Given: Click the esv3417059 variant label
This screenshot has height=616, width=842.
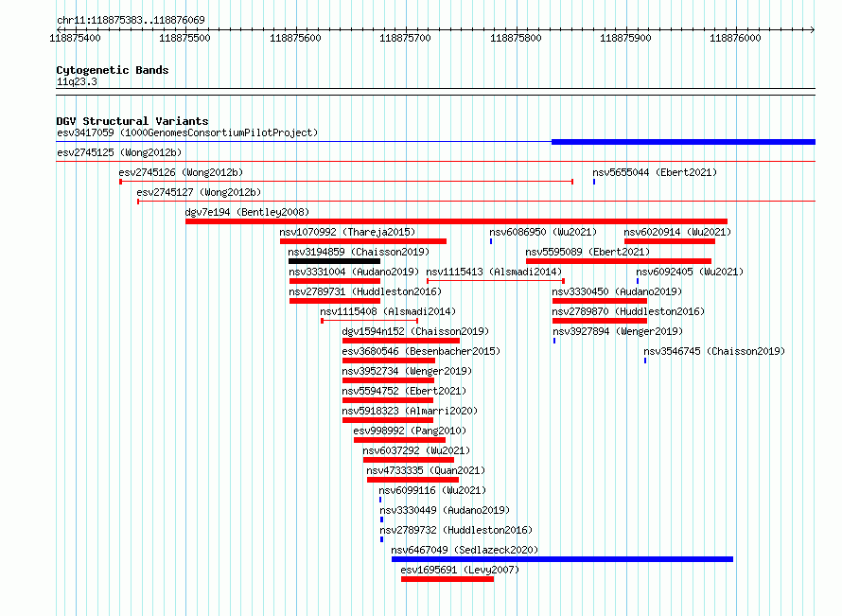Looking at the screenshot, I should tap(187, 132).
